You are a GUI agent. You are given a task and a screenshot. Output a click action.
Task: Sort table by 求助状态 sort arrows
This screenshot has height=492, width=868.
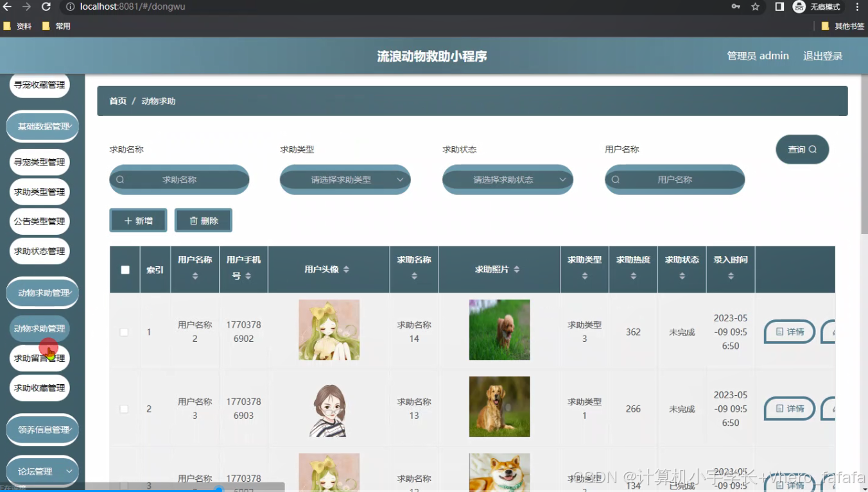click(x=682, y=276)
